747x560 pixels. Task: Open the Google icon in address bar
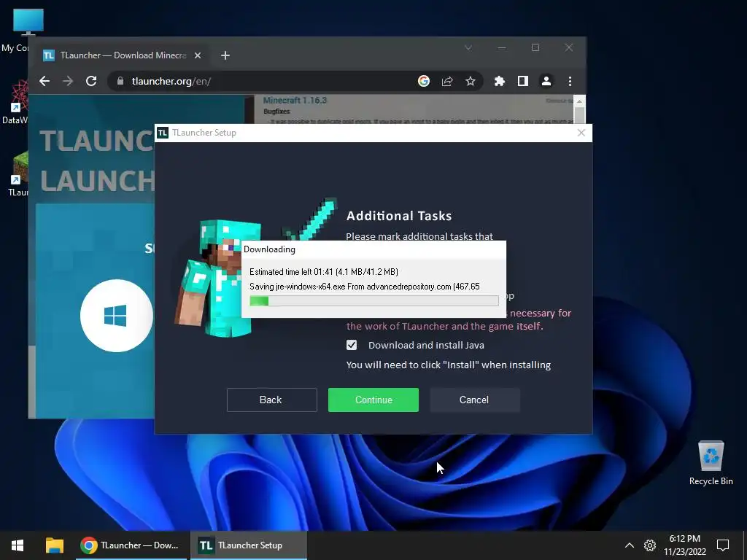(424, 81)
